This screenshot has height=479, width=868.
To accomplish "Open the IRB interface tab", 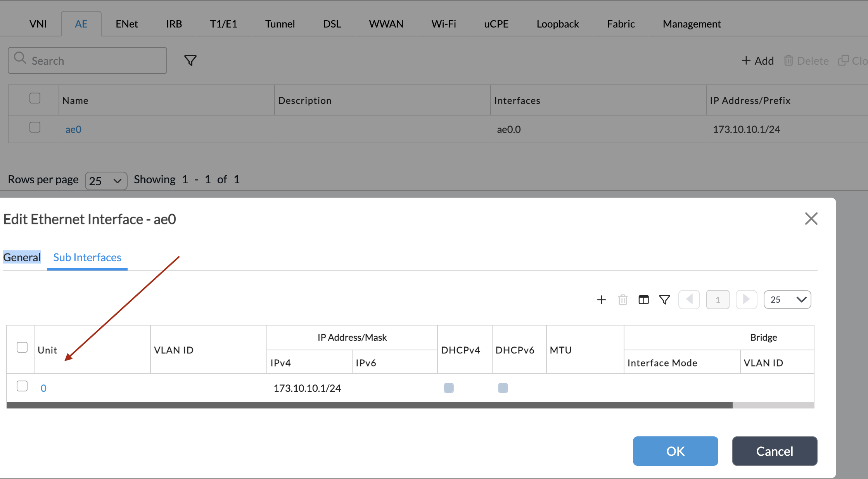I will point(174,24).
